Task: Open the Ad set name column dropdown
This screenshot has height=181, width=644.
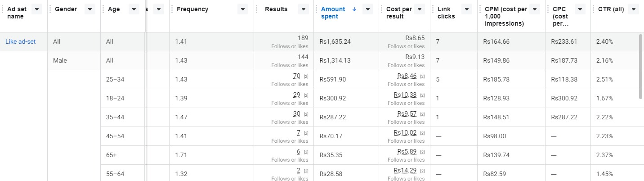Action: coord(37,9)
